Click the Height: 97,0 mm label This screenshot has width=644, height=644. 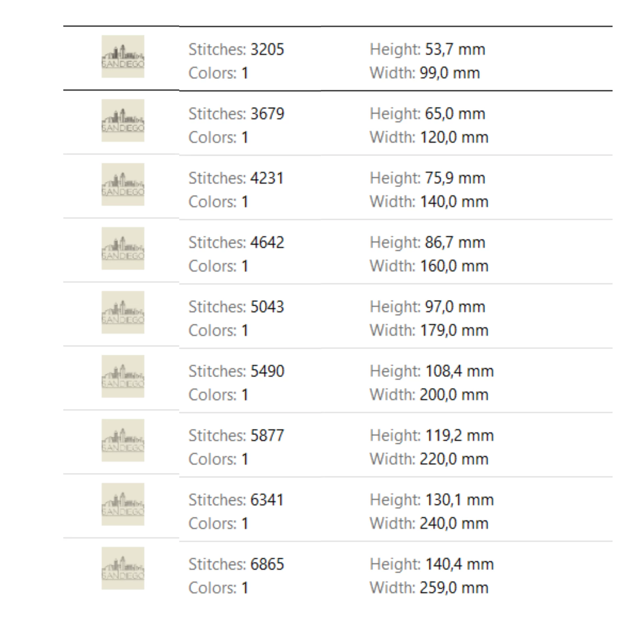(427, 307)
